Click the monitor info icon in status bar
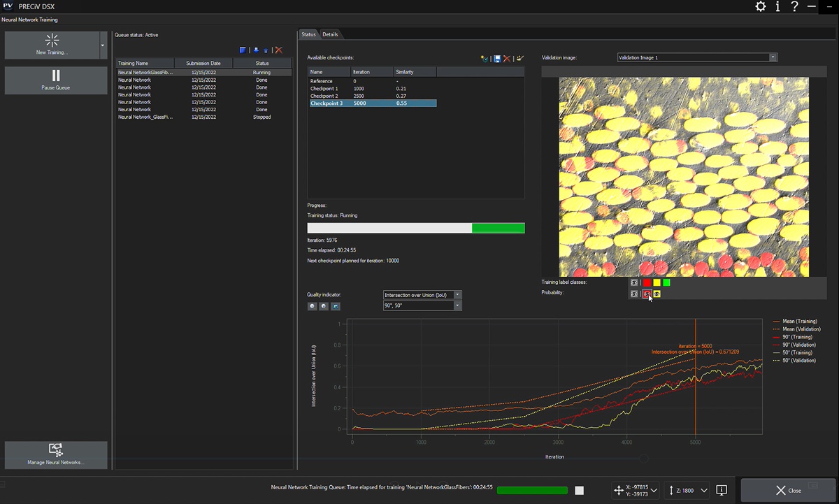Image resolution: width=839 pixels, height=504 pixels. point(722,490)
